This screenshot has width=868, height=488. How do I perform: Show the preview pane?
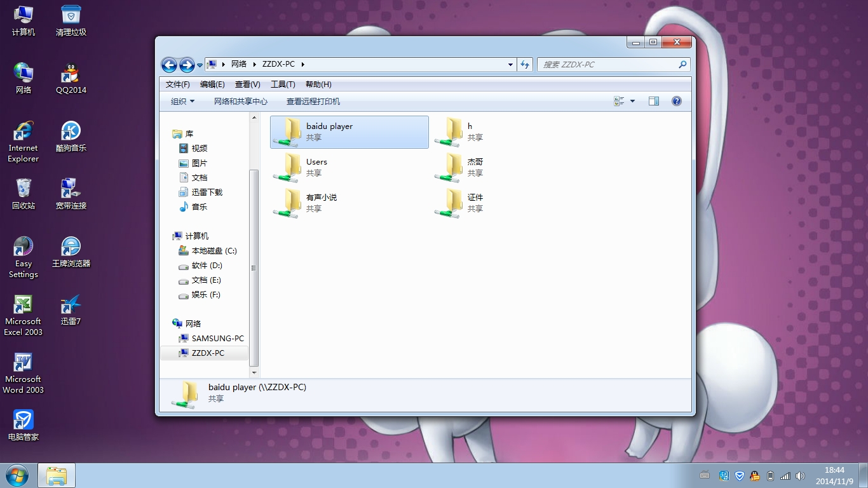click(654, 101)
